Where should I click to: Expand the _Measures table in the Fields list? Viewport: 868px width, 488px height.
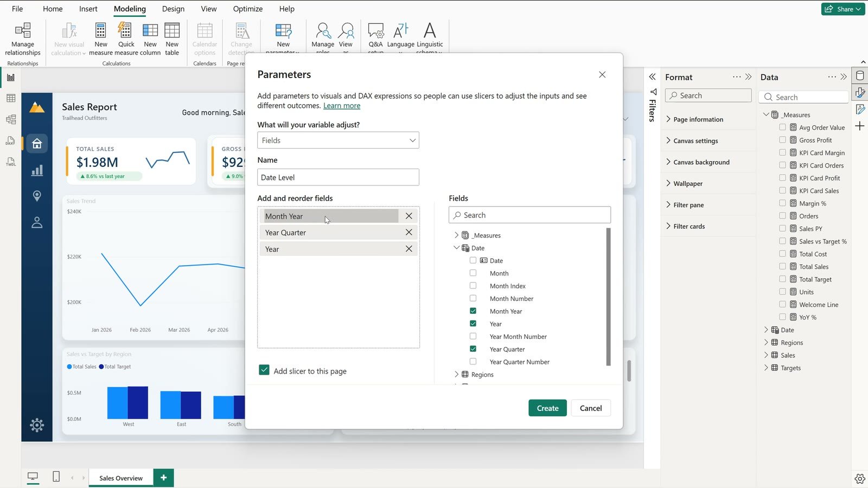(x=456, y=235)
